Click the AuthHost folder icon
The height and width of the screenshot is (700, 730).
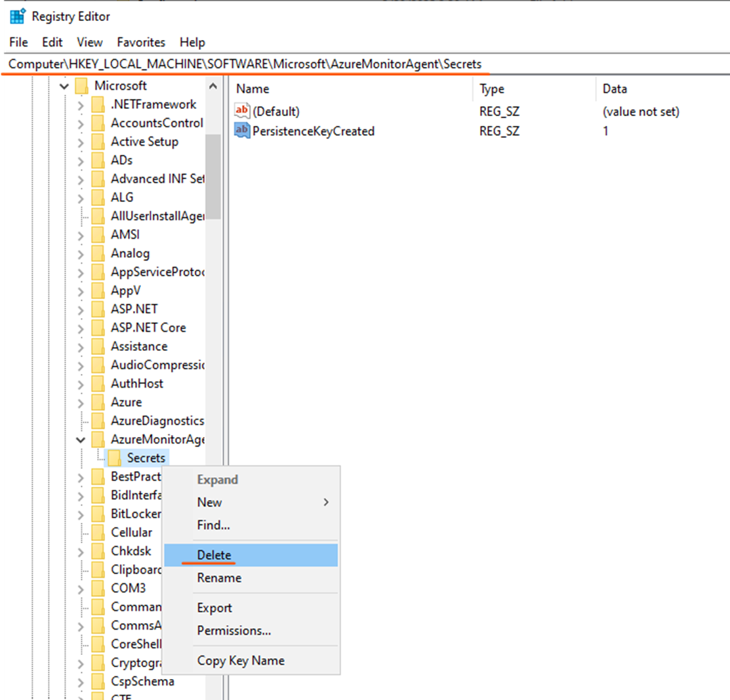(98, 384)
